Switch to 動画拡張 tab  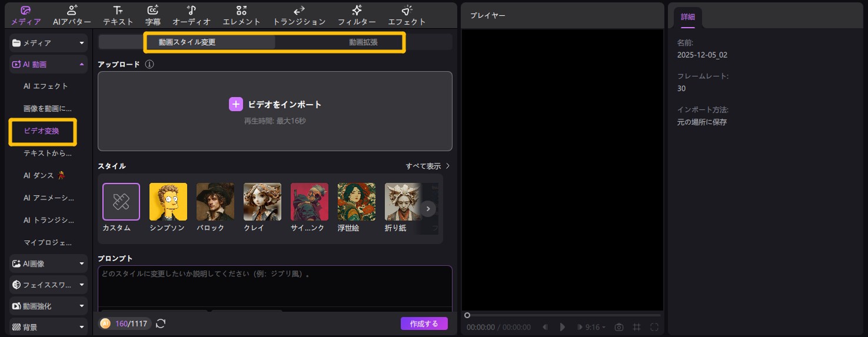click(x=363, y=42)
